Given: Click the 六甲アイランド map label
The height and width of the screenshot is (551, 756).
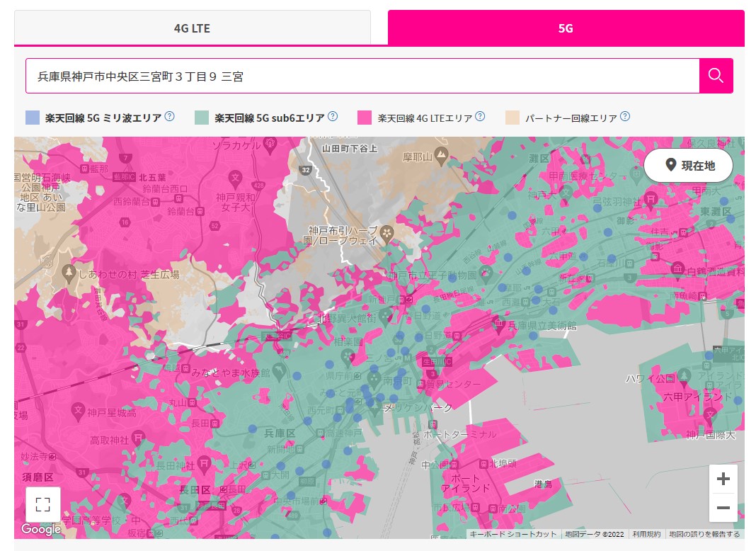Looking at the screenshot, I should [x=697, y=397].
